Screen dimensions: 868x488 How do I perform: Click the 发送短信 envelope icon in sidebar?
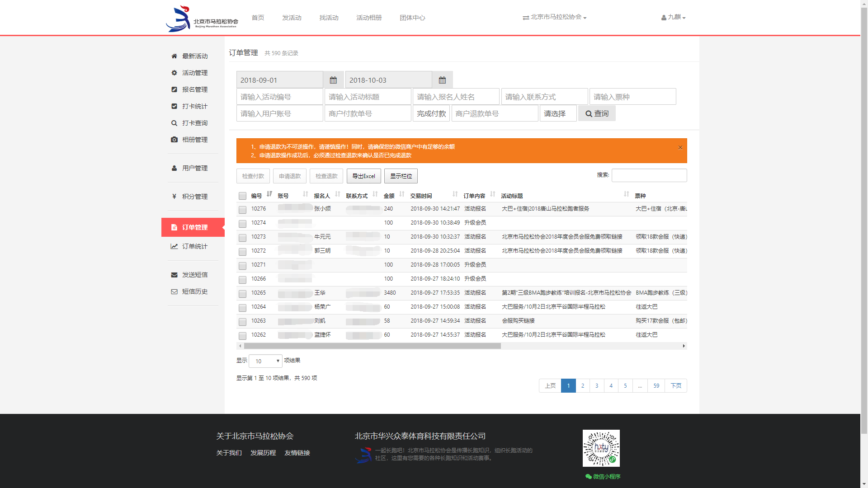tap(174, 275)
